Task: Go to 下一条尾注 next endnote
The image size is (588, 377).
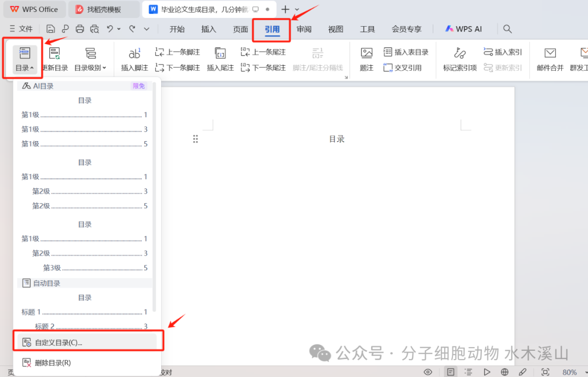Action: (264, 68)
